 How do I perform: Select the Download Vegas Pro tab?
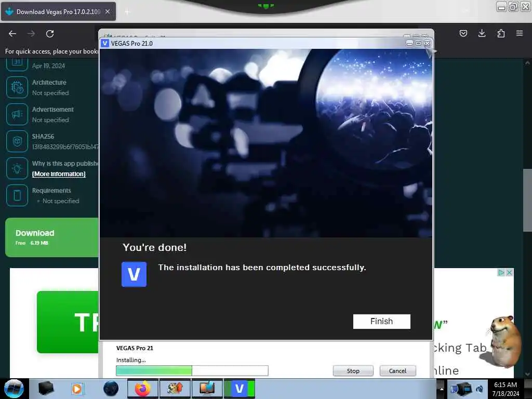click(58, 11)
